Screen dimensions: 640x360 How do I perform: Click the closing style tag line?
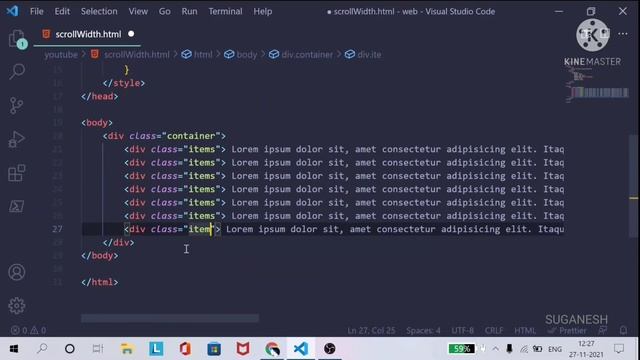click(124, 83)
